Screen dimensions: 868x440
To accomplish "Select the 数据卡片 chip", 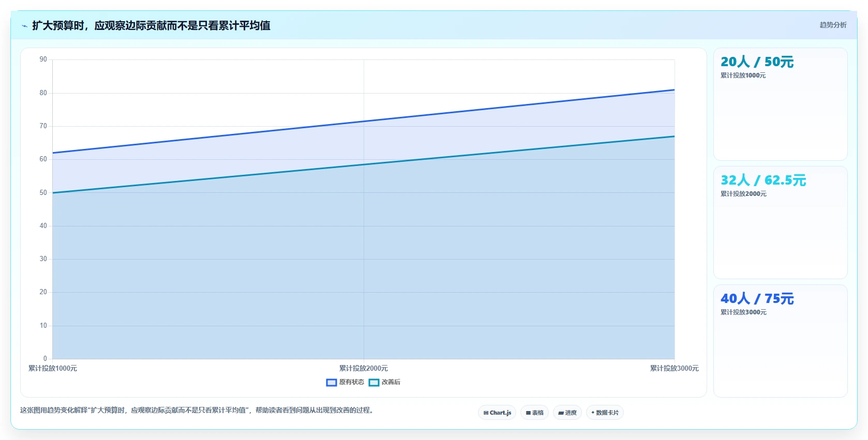I will point(605,413).
